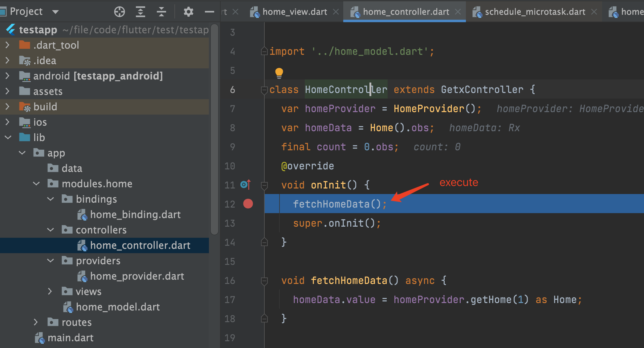
Task: Close the schedule_microtask.dart tab
Action: 594,12
